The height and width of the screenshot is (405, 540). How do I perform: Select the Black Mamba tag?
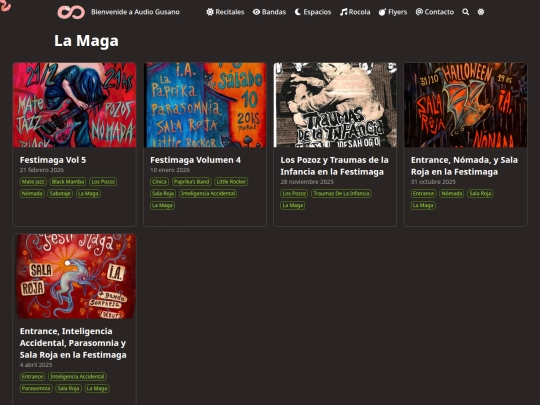pyautogui.click(x=68, y=182)
